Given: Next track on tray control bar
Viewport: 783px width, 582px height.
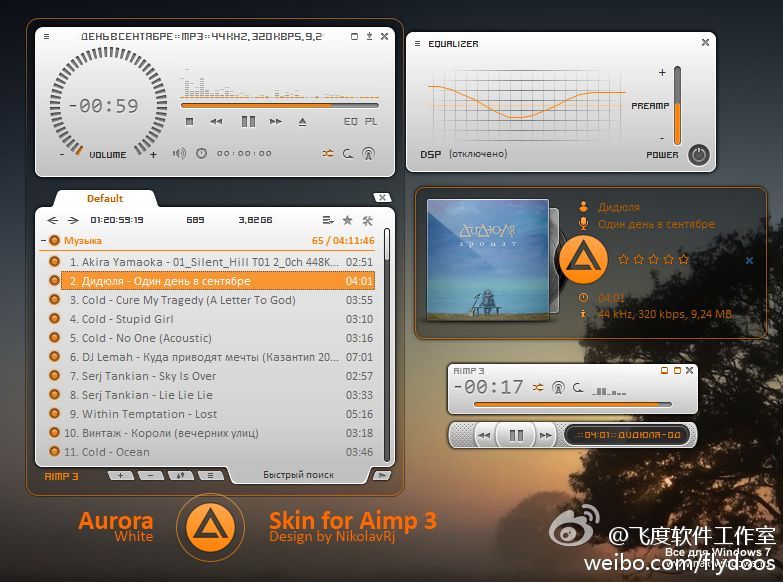Looking at the screenshot, I should click(546, 435).
